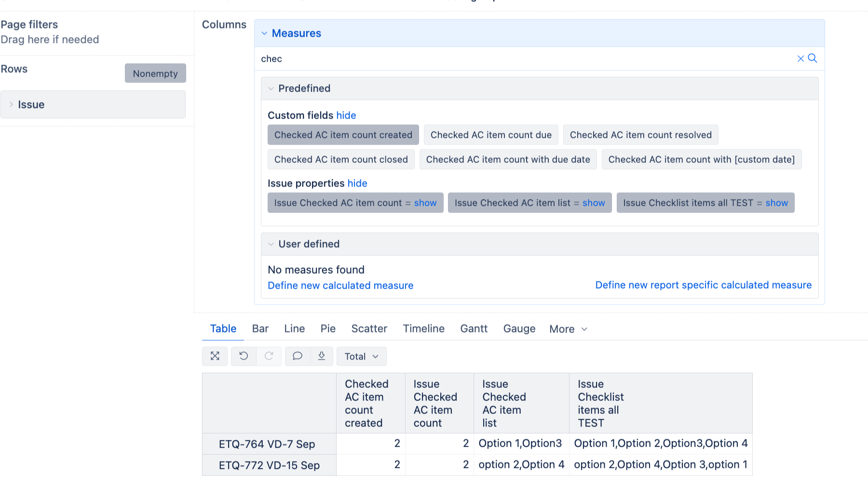The height and width of the screenshot is (490, 868).
Task: Click the comment bubble icon
Action: (x=298, y=356)
